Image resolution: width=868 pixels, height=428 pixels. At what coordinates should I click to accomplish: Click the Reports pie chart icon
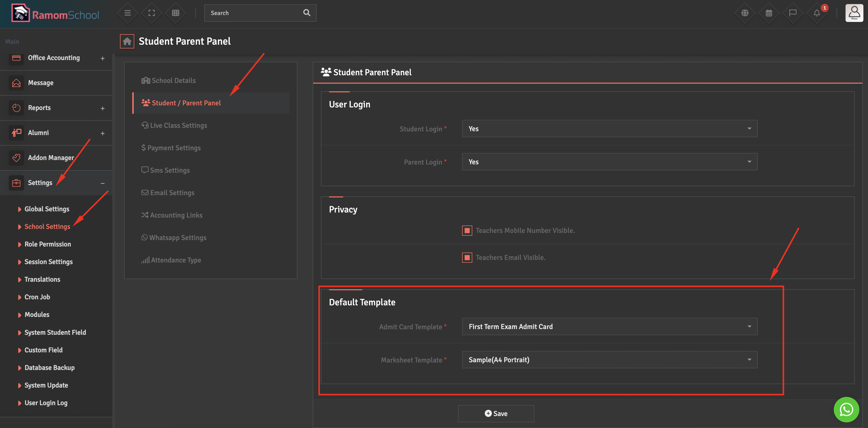[16, 108]
